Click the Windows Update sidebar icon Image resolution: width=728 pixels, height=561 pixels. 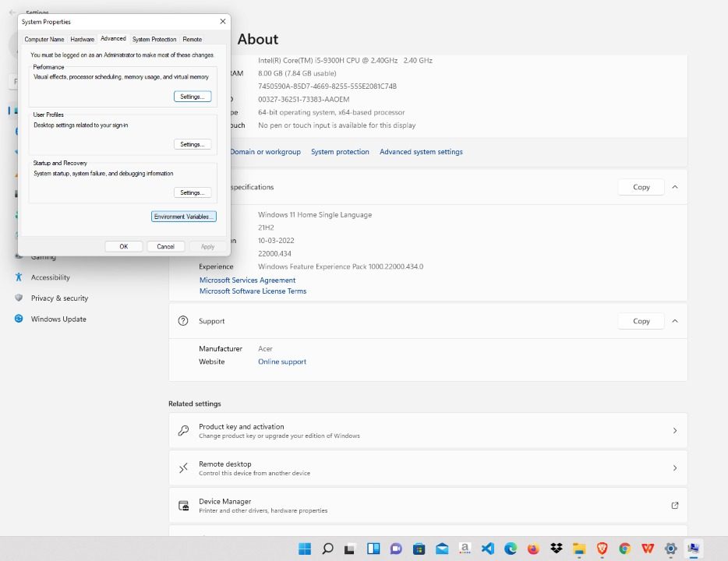(19, 319)
